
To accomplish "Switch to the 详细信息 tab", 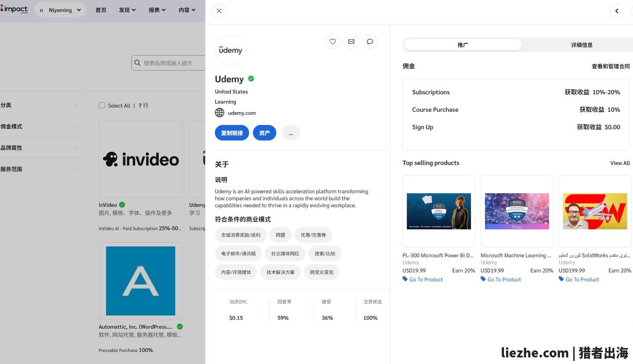I will click(582, 45).
